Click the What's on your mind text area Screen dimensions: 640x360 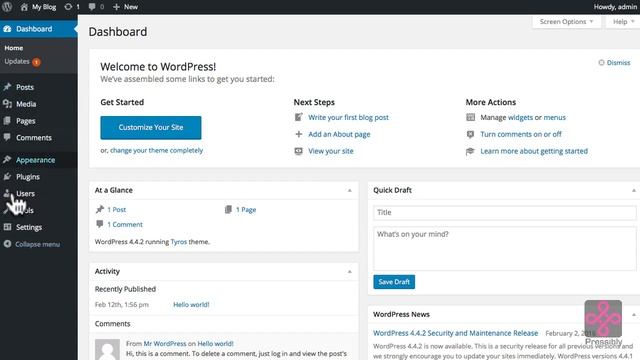(x=504, y=249)
